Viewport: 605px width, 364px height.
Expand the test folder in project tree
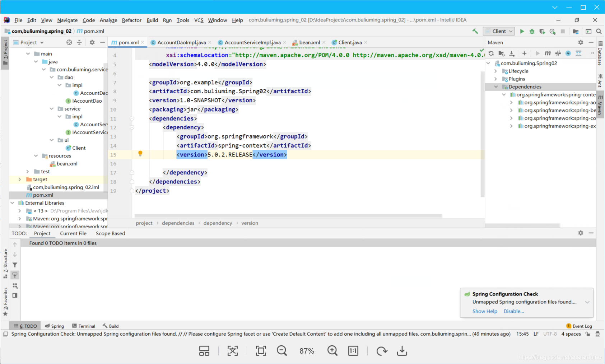point(28,172)
